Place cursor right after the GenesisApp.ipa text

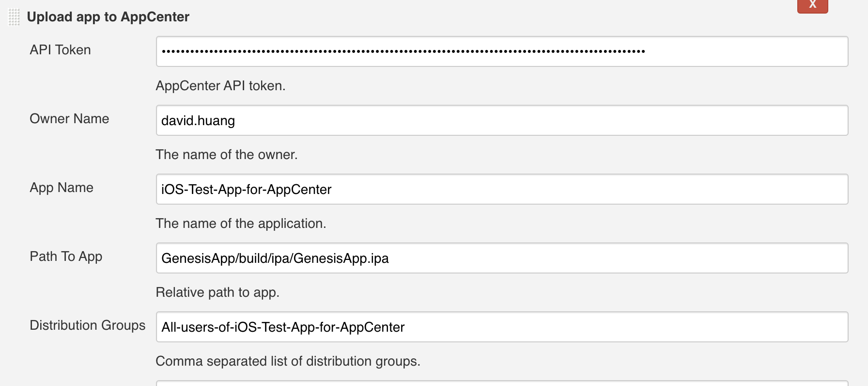click(390, 258)
